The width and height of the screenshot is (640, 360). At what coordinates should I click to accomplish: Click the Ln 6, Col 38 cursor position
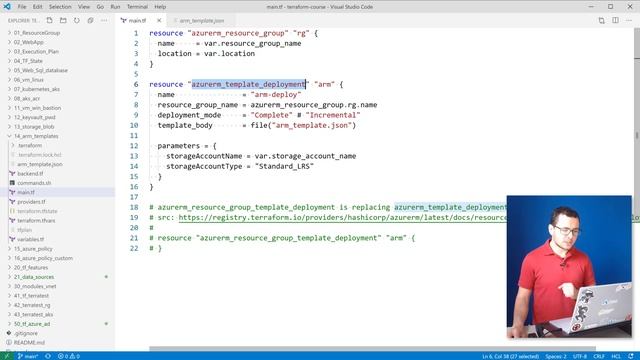tap(510, 356)
